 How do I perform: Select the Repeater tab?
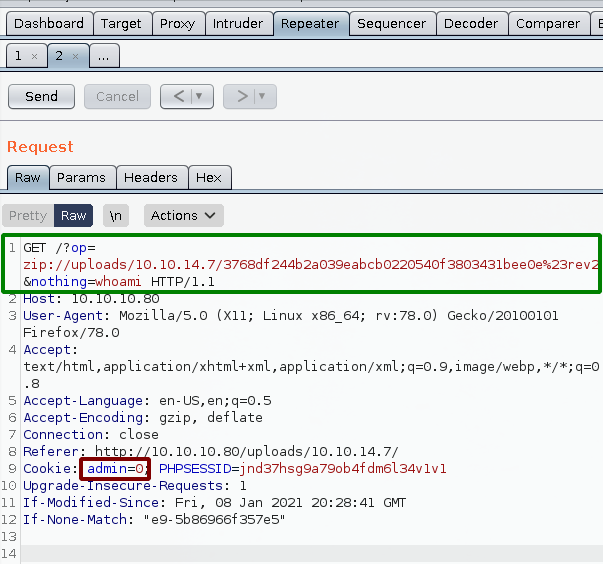(x=310, y=24)
